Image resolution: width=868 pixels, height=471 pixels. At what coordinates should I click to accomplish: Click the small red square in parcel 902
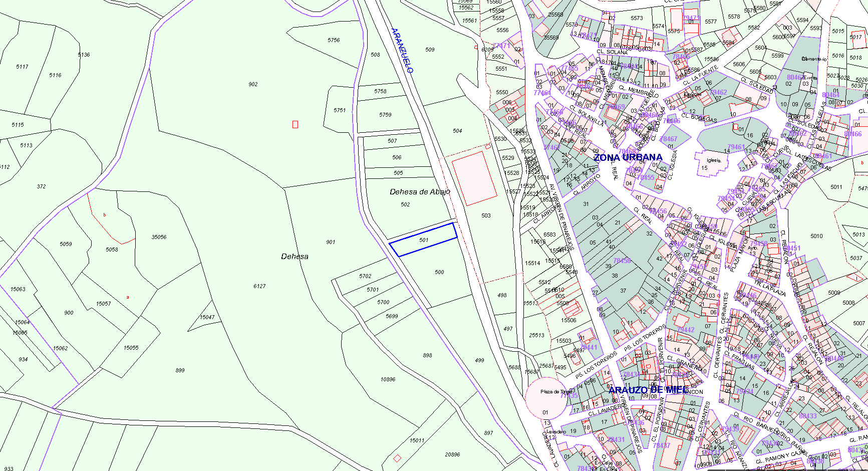(x=295, y=124)
